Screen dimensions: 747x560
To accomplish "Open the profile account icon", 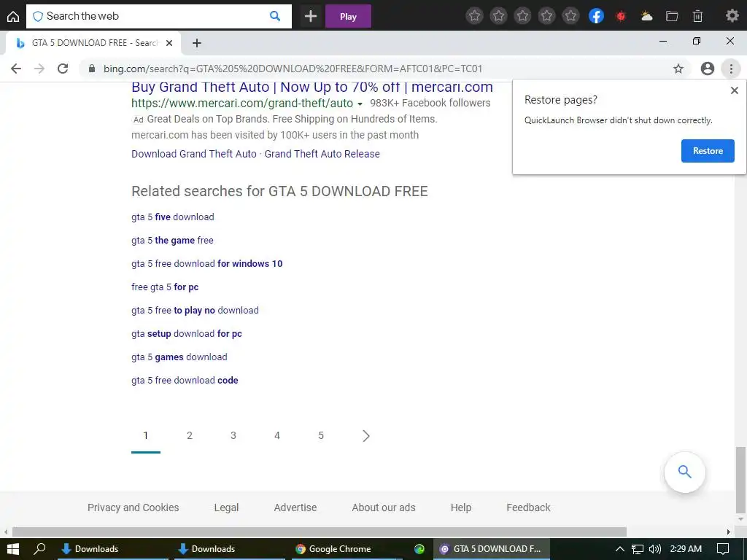I will (x=708, y=69).
